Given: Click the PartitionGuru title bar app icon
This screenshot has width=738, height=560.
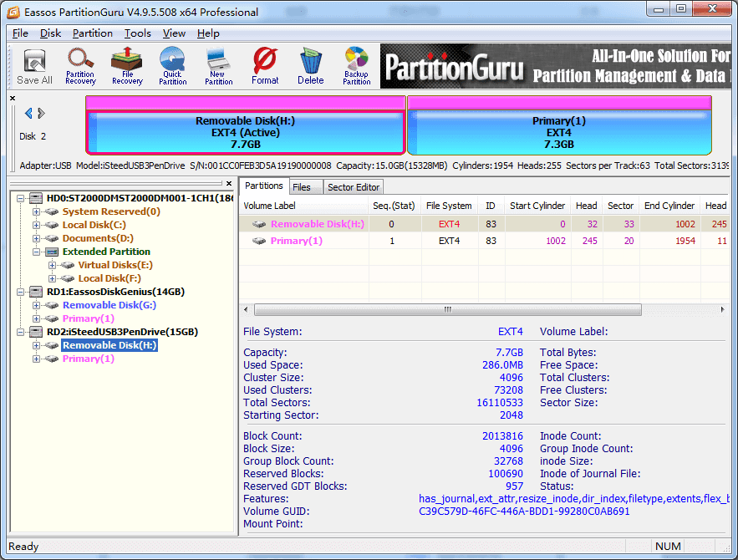Looking at the screenshot, I should [x=13, y=12].
